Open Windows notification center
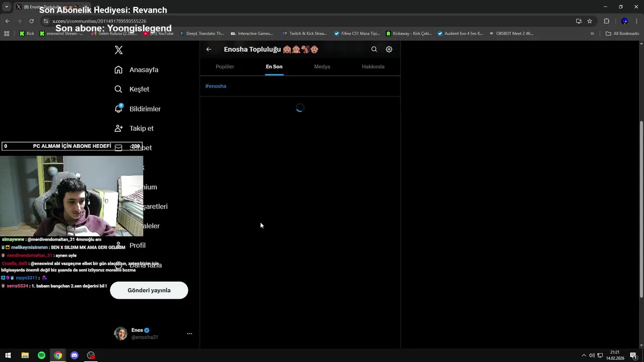The width and height of the screenshot is (644, 362). (633, 355)
